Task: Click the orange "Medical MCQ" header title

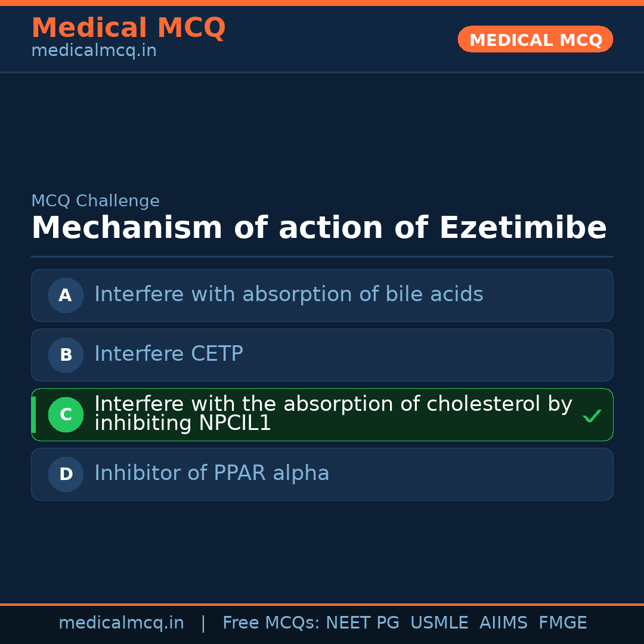Action: click(128, 28)
